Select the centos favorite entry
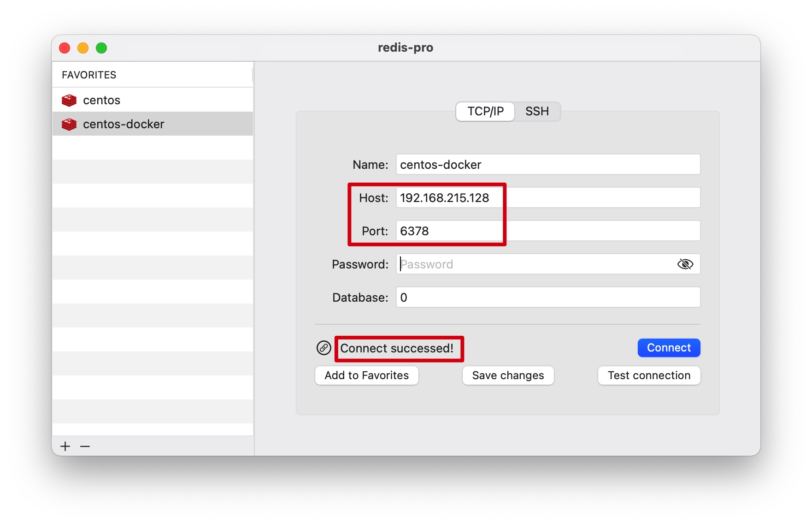The height and width of the screenshot is (524, 812). (153, 100)
